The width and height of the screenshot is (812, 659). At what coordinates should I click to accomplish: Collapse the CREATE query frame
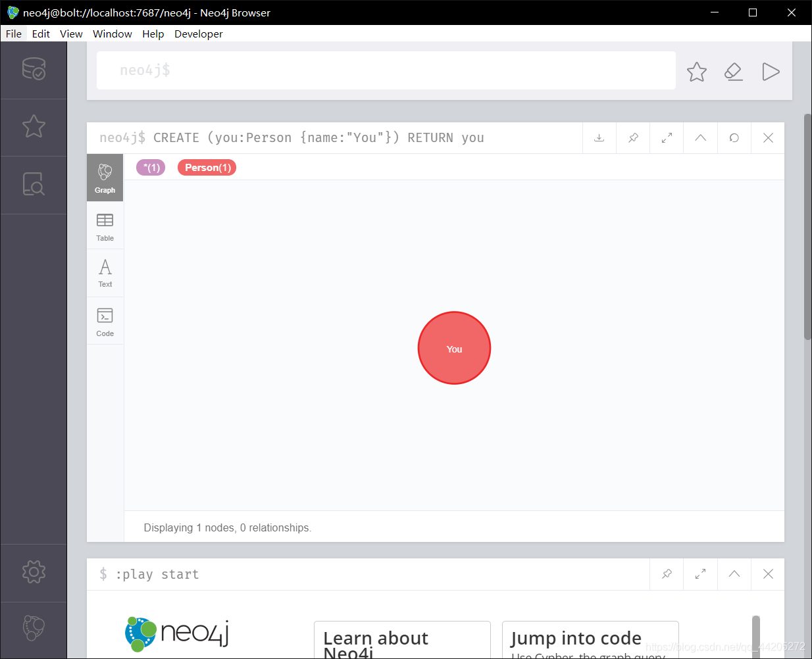click(700, 138)
